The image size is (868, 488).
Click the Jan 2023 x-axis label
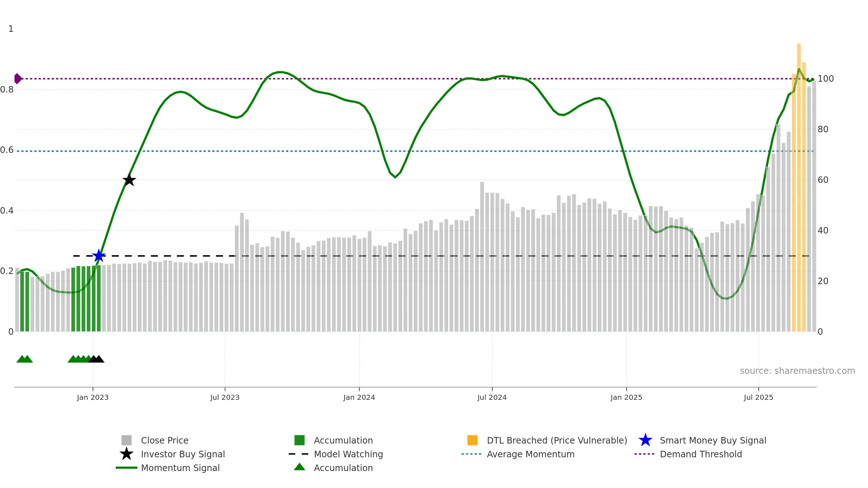point(93,397)
